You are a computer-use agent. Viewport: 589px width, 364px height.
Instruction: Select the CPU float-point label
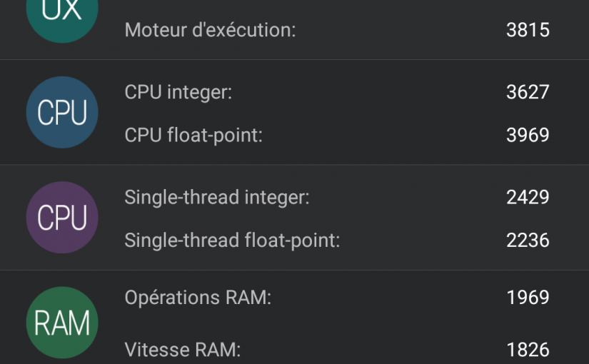193,135
